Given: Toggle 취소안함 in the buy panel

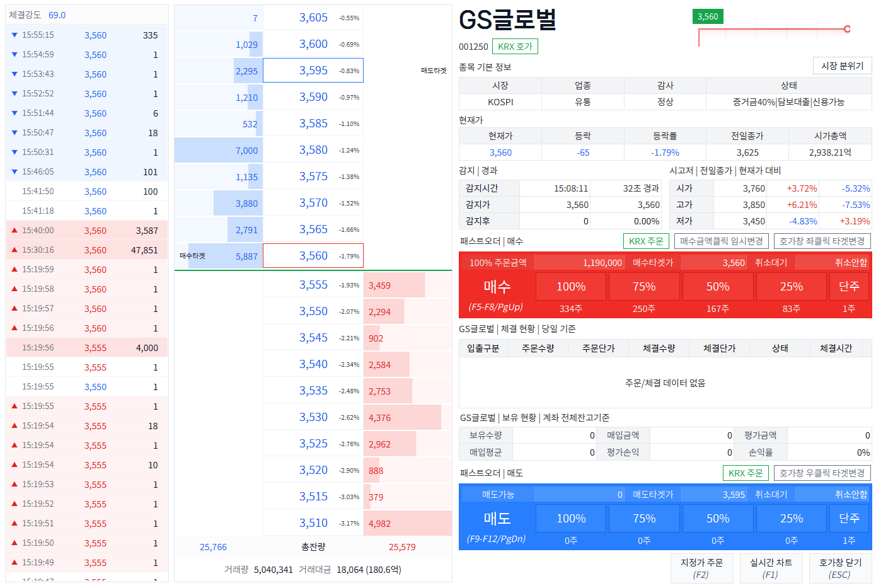Looking at the screenshot, I should pos(833,262).
